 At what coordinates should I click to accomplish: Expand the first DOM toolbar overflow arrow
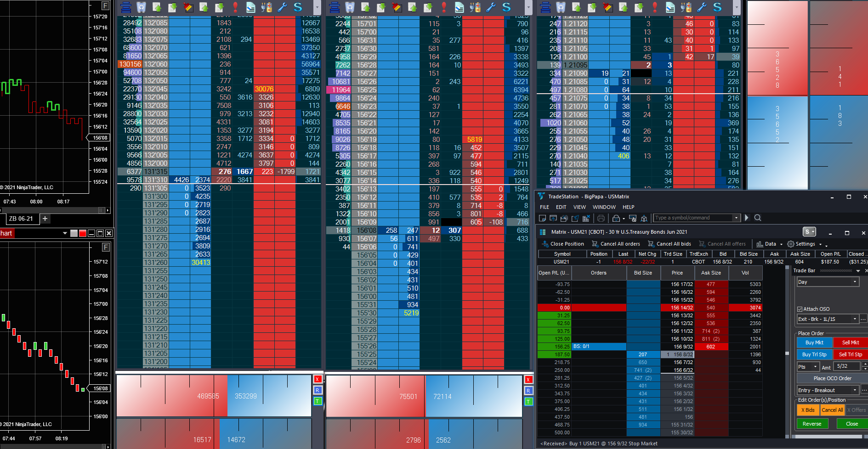(317, 7)
